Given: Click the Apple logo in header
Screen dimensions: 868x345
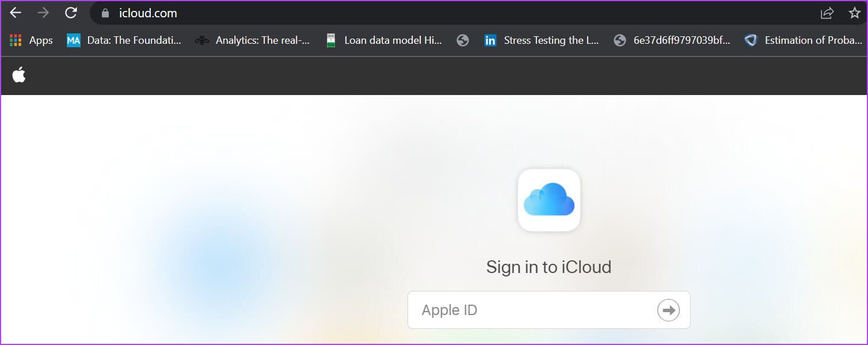Looking at the screenshot, I should pos(19,75).
